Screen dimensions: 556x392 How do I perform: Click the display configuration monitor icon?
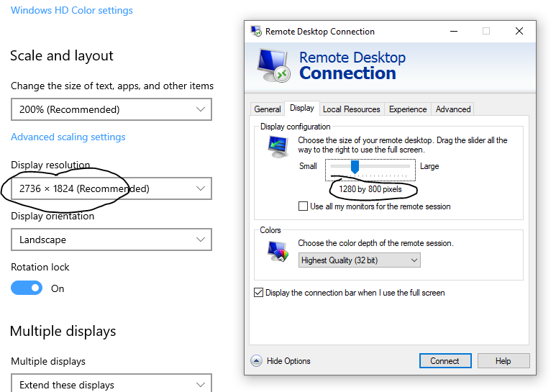pyautogui.click(x=278, y=147)
